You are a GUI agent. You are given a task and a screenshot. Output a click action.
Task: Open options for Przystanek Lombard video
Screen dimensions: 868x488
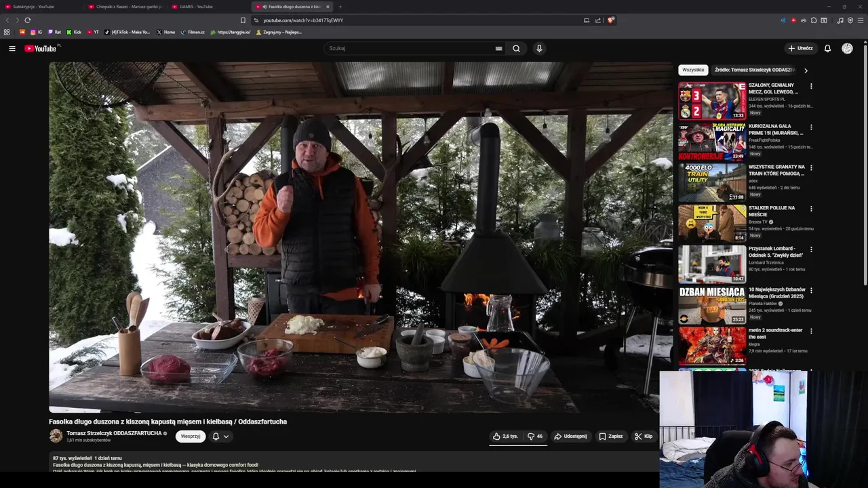click(811, 249)
